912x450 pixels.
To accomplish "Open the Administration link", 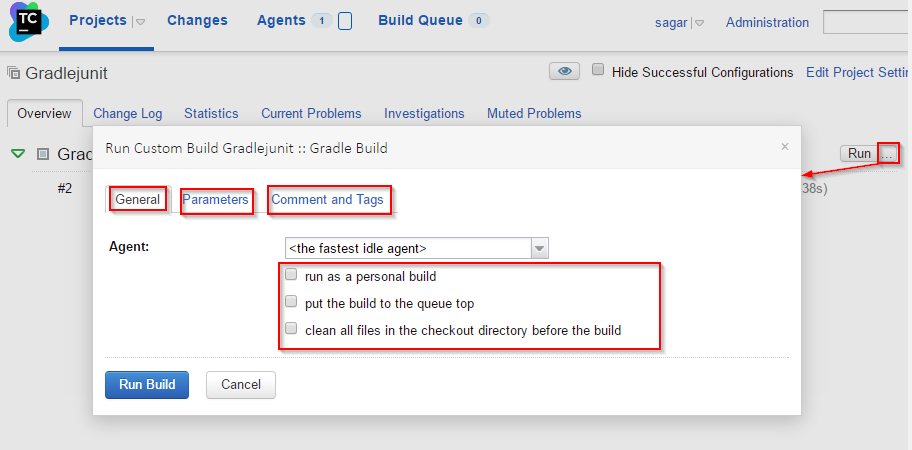I will [x=767, y=23].
